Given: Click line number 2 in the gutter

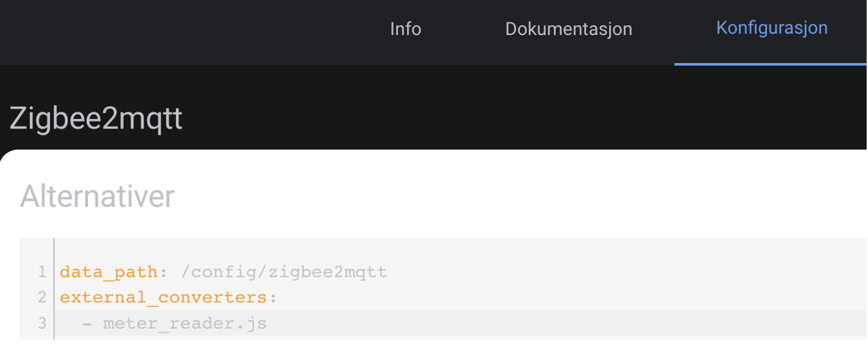Looking at the screenshot, I should (42, 298).
